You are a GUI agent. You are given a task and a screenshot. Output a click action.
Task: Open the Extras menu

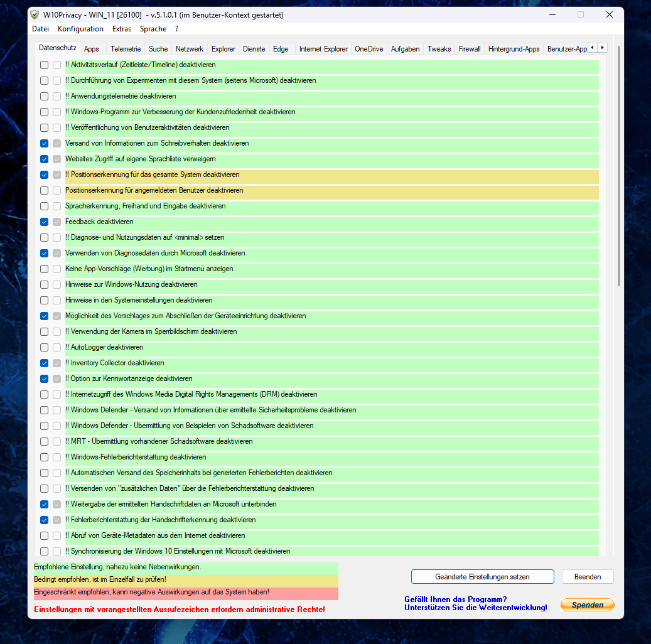coord(121,28)
